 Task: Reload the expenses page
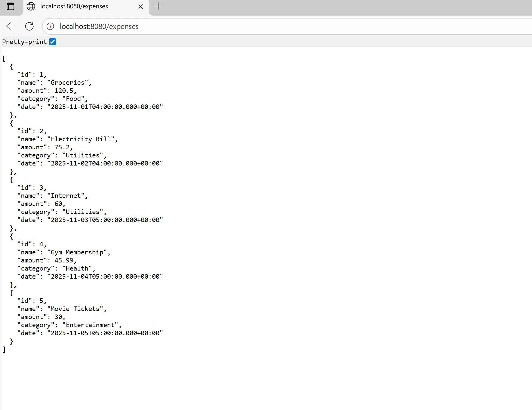(29, 26)
